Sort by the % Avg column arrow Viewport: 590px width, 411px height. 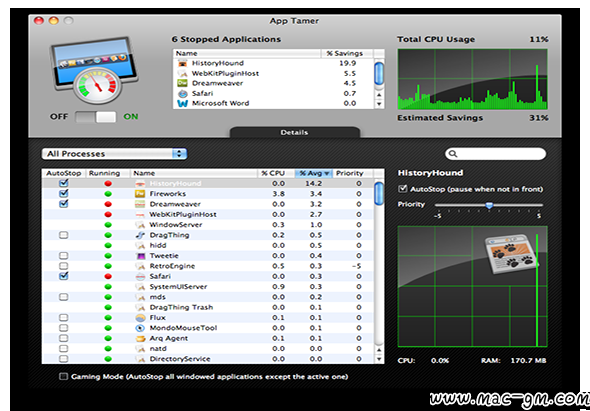click(327, 174)
